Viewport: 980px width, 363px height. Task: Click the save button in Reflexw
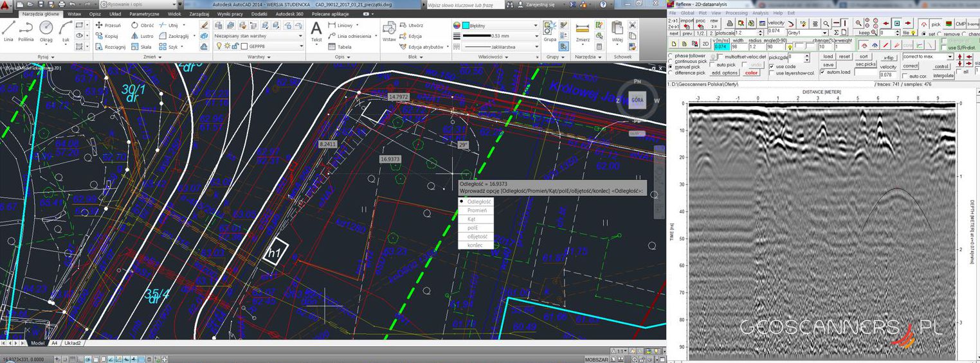click(x=828, y=64)
